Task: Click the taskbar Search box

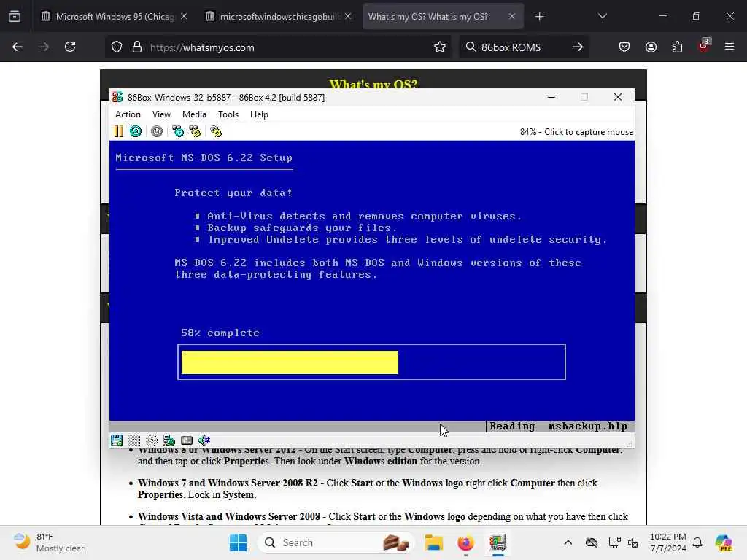Action: tap(336, 542)
